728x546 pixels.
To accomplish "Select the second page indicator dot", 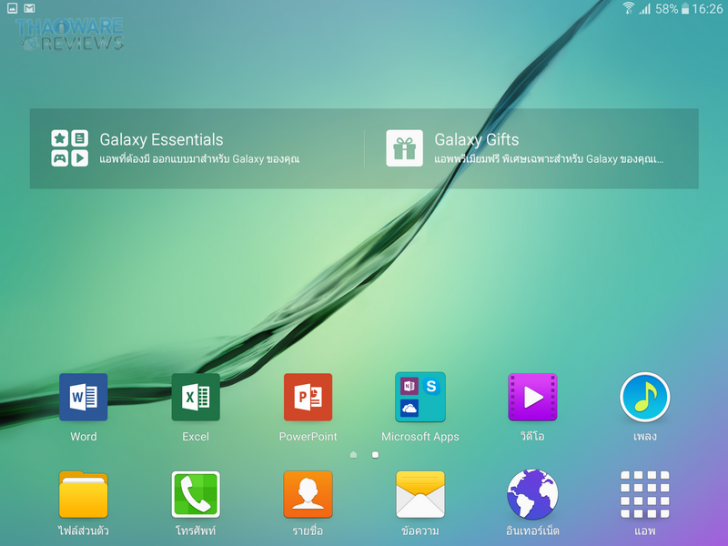I will [375, 455].
